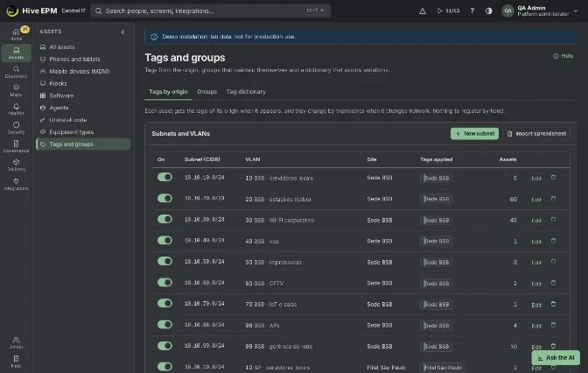
Task: Switch to the Tag dictionary tab
Action: pyautogui.click(x=246, y=92)
